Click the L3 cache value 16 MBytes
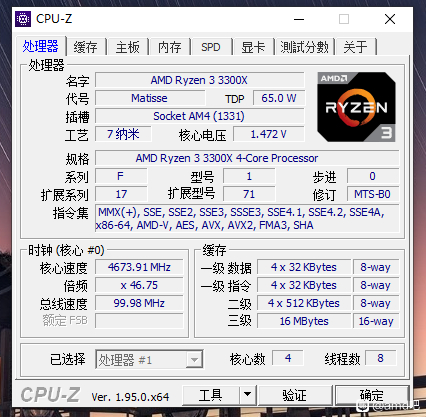The width and height of the screenshot is (426, 417). [304, 321]
